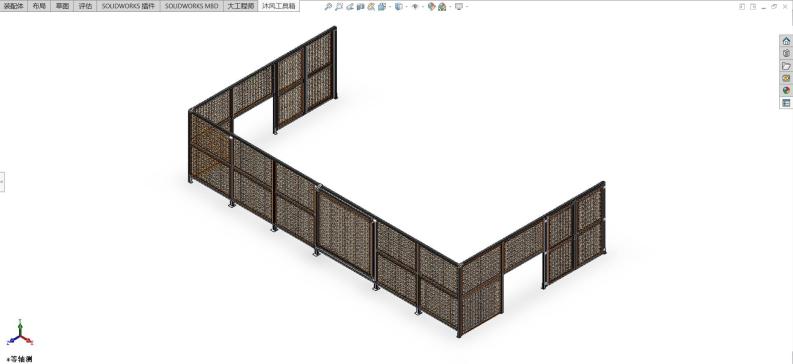Open the SOLIDWORKS 插件 tab
This screenshot has height=364, width=793.
pos(128,6)
